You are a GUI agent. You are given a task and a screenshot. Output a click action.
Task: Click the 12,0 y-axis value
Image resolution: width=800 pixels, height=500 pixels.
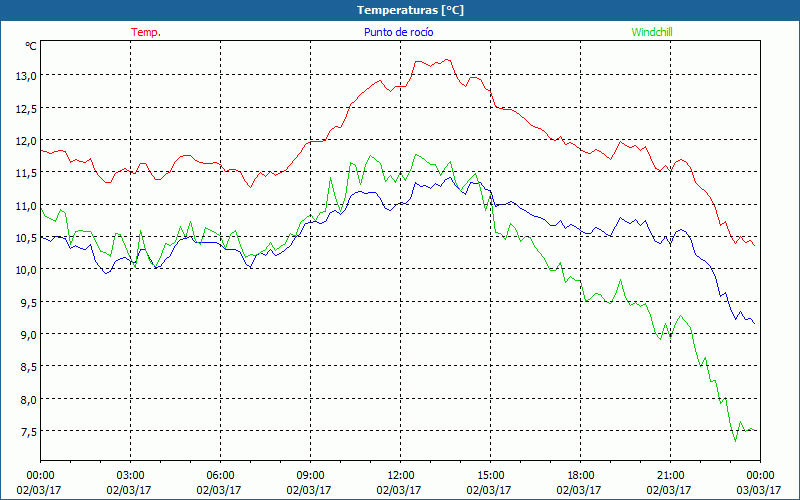[x=26, y=140]
